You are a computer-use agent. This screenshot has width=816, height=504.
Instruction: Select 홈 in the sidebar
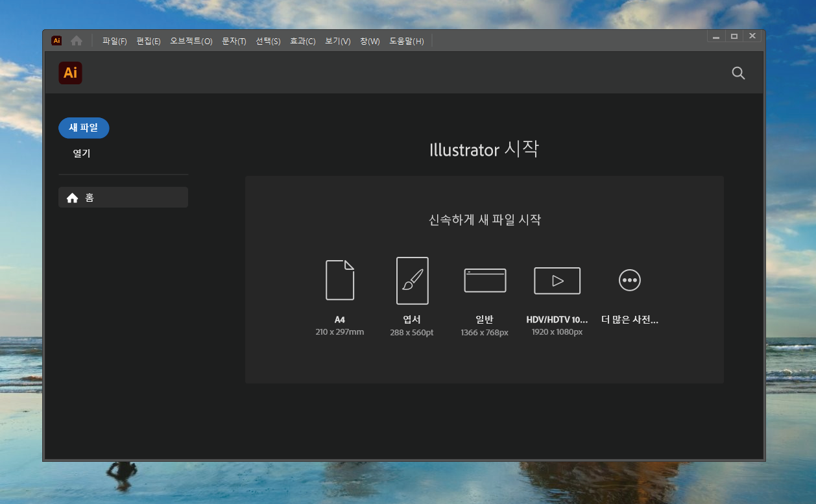click(x=123, y=197)
